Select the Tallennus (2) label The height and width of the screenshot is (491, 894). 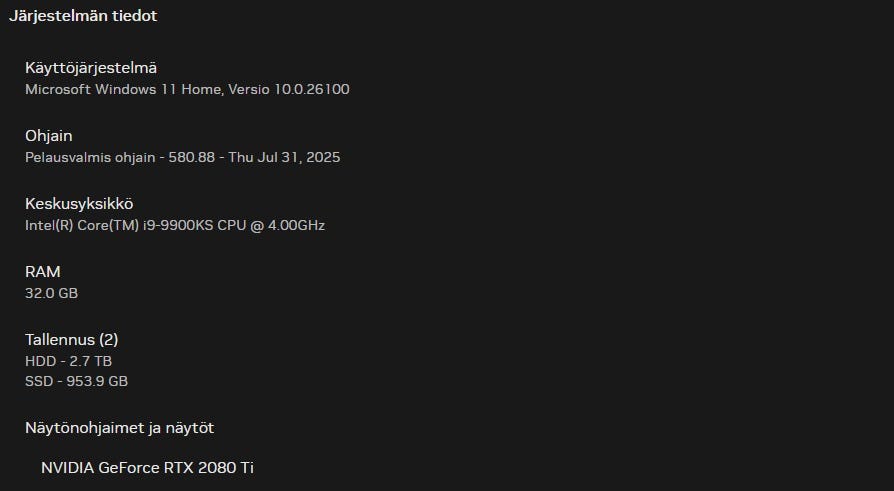coord(72,340)
